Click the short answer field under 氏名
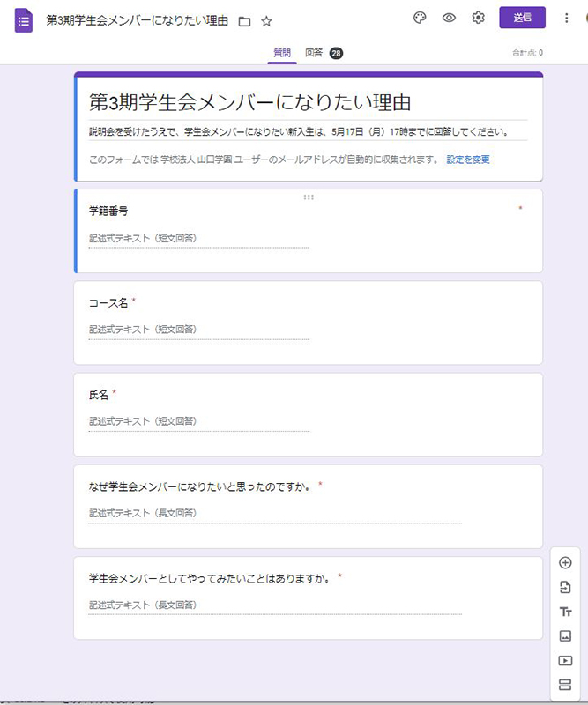588x705 pixels. 198,422
